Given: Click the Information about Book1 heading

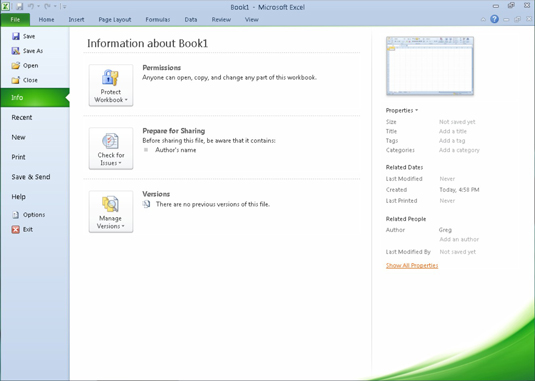Looking at the screenshot, I should [147, 43].
